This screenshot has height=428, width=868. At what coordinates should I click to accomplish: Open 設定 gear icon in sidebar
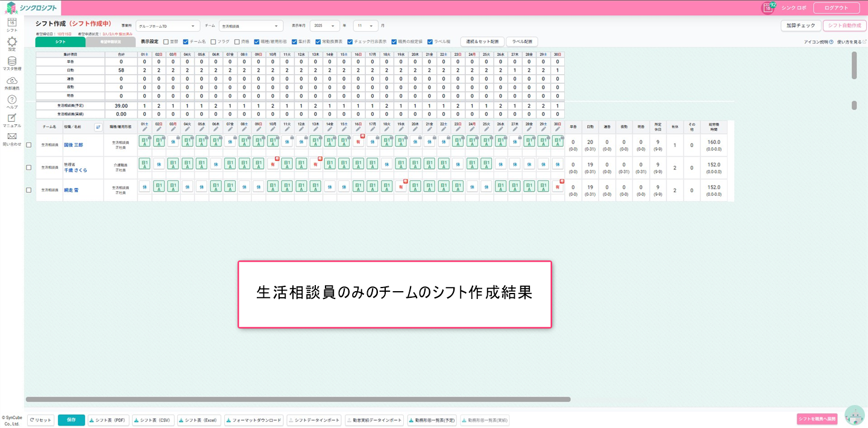pyautogui.click(x=11, y=42)
